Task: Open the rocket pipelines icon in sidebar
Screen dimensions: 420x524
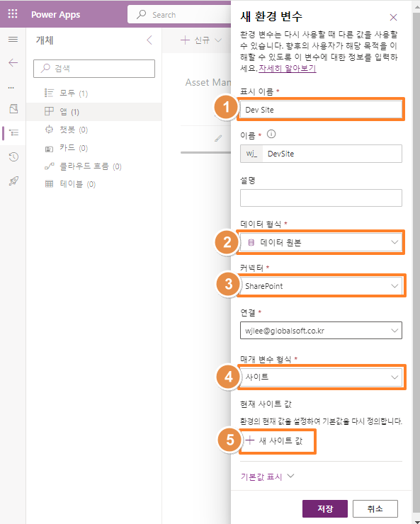Action: click(x=13, y=181)
